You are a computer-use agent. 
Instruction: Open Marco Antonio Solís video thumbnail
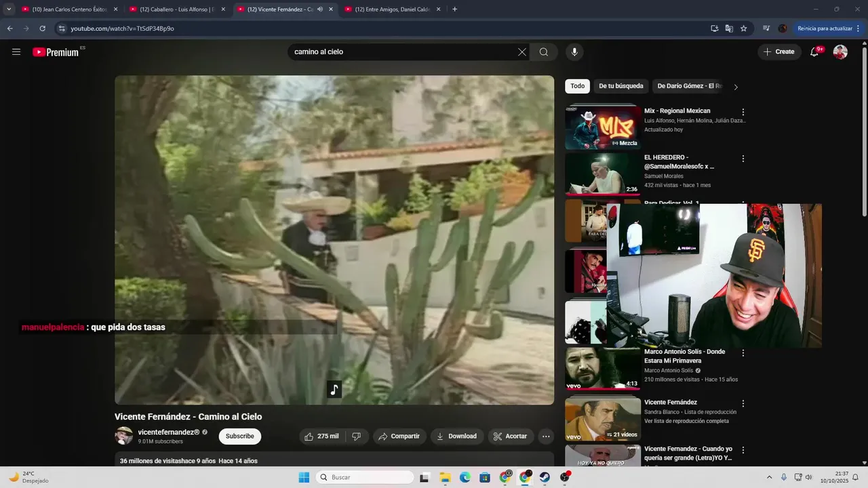pyautogui.click(x=603, y=369)
